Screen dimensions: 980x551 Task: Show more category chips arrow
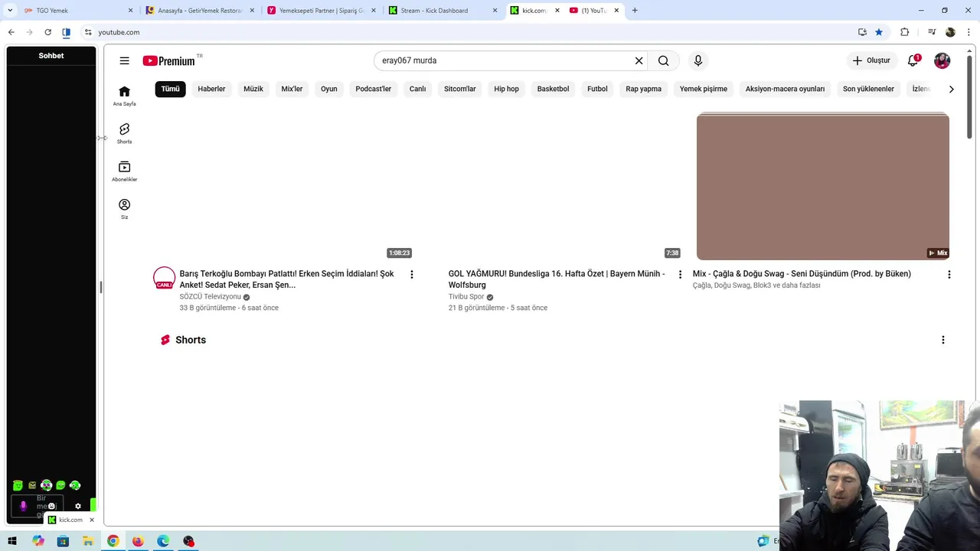tap(951, 89)
